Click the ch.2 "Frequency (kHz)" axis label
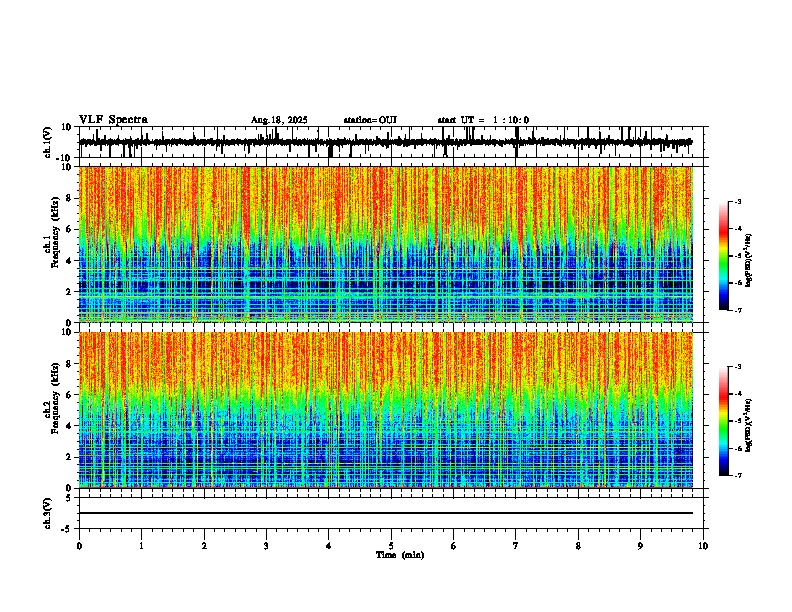Screen dimensions: 792x612 point(55,398)
